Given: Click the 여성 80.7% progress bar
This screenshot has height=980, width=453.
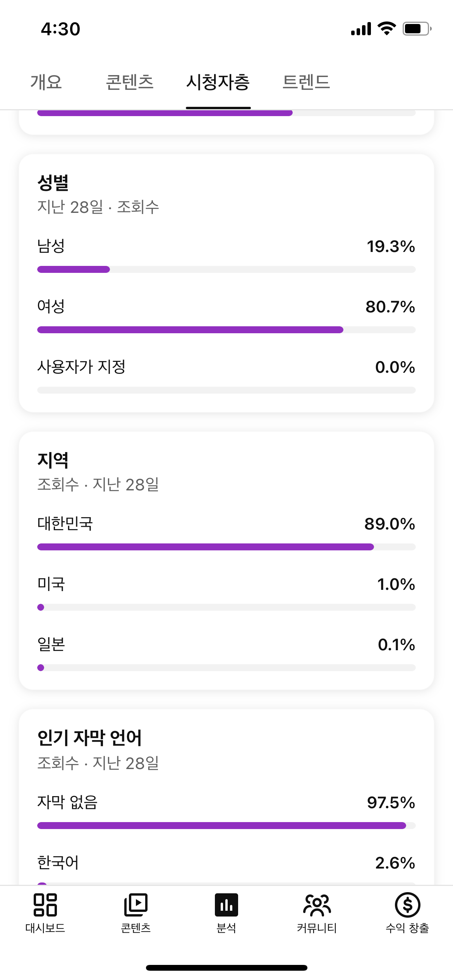Looking at the screenshot, I should [226, 330].
